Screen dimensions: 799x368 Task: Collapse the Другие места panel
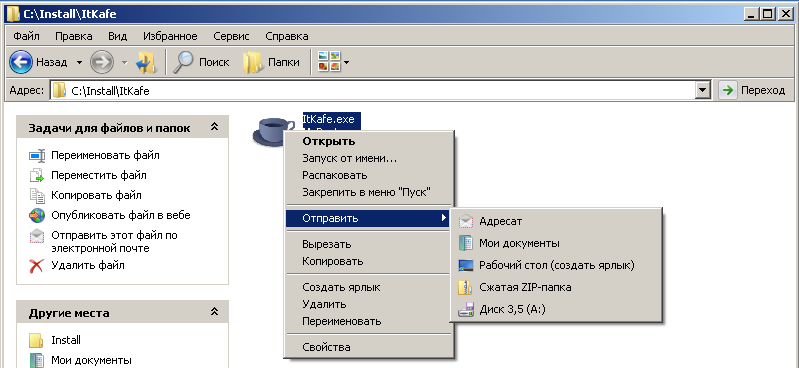[215, 311]
